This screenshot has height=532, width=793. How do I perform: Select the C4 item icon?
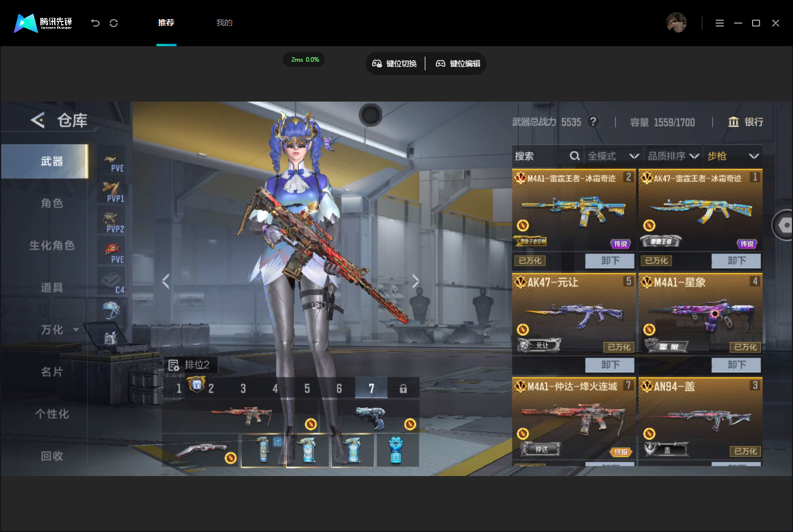tap(112, 283)
